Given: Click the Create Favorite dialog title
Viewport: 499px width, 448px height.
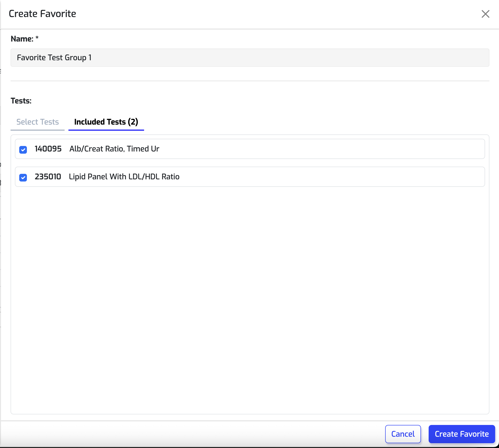Looking at the screenshot, I should (42, 14).
